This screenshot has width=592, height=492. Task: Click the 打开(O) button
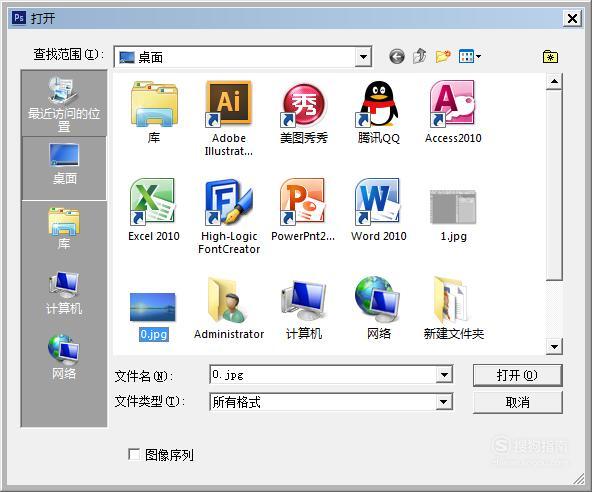(517, 375)
